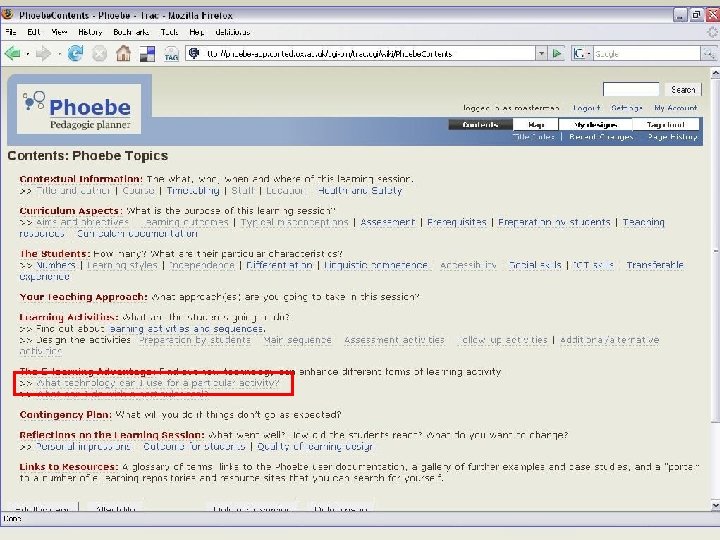This screenshot has height=540, width=720.
Task: Switch to the My designs tab
Action: [595, 124]
